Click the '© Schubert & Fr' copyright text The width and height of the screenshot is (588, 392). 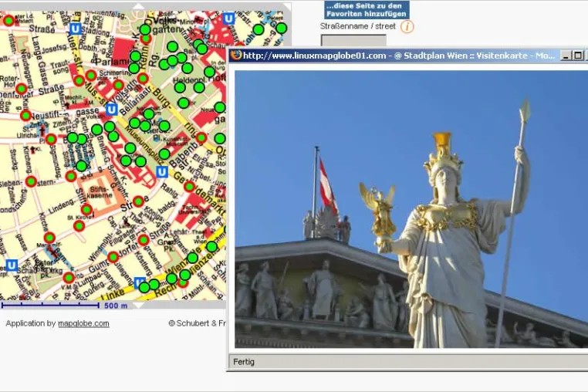click(x=198, y=323)
